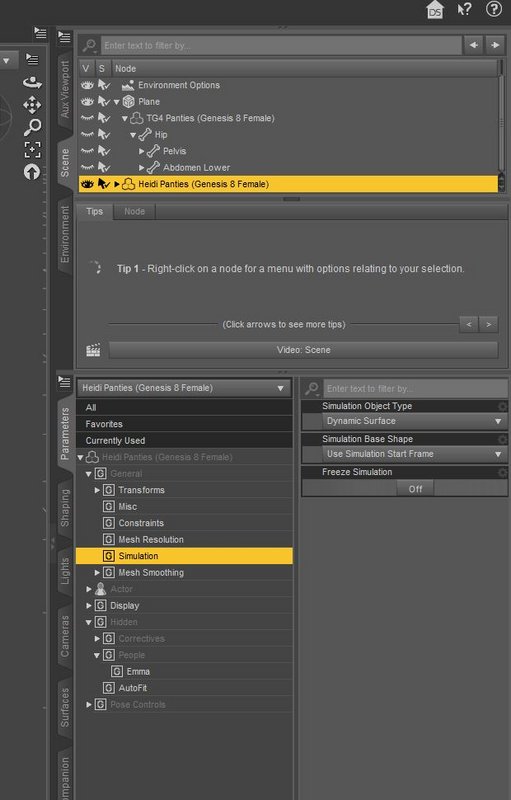Open the Surfaces side tab

65,707
